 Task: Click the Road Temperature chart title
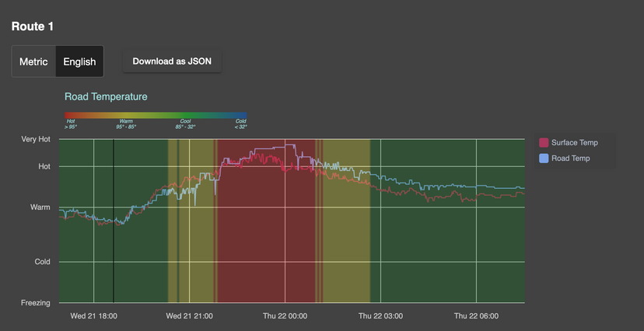click(x=106, y=97)
